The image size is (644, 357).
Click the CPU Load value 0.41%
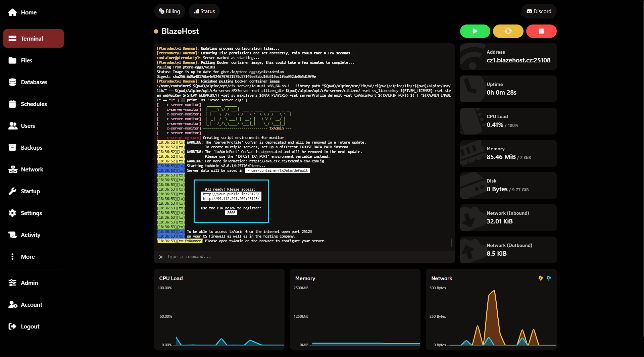tap(495, 125)
